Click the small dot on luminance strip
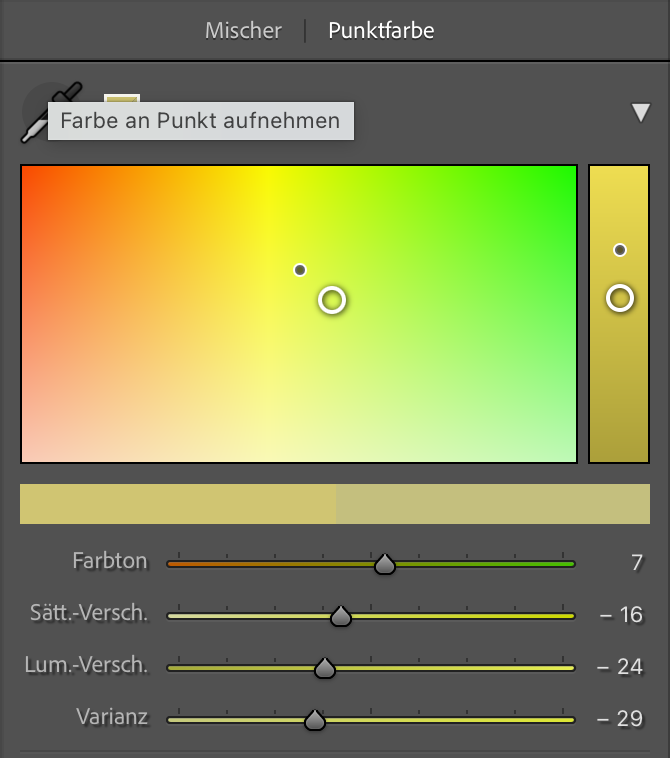670x758 pixels. tap(620, 250)
